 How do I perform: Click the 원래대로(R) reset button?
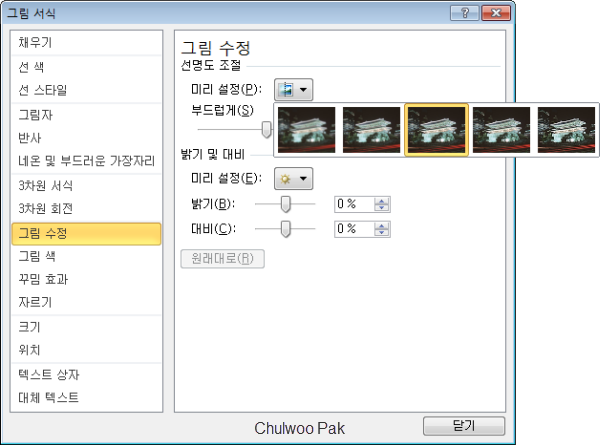pos(222,259)
